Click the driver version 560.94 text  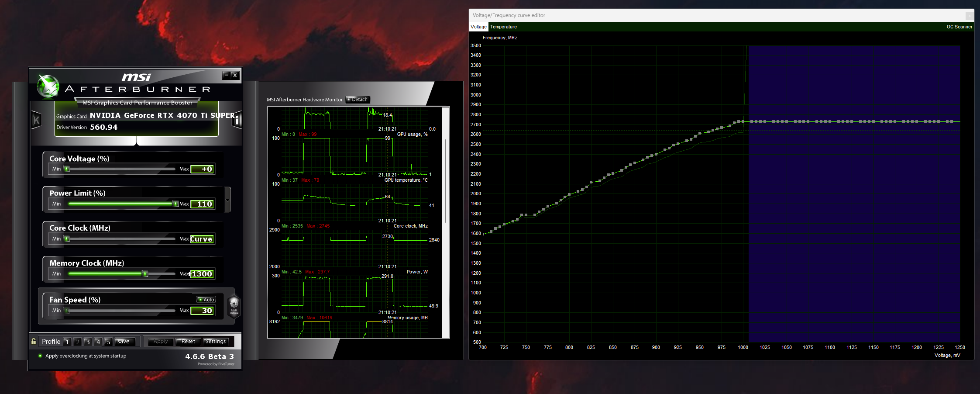click(104, 127)
